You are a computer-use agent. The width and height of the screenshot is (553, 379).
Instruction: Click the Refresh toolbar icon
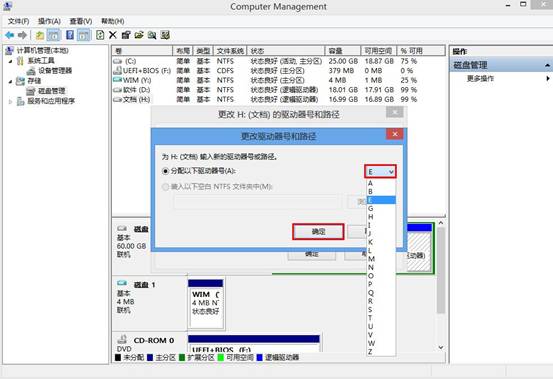tap(100, 35)
